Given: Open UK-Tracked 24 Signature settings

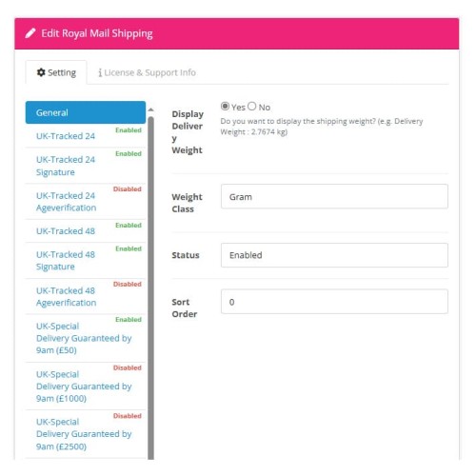Looking at the screenshot, I should [x=86, y=166].
